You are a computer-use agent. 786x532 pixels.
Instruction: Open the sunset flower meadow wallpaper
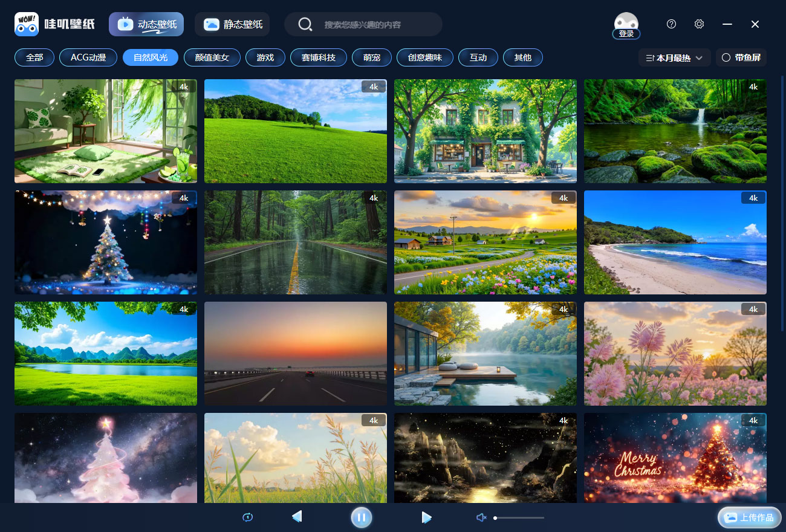[486, 242]
